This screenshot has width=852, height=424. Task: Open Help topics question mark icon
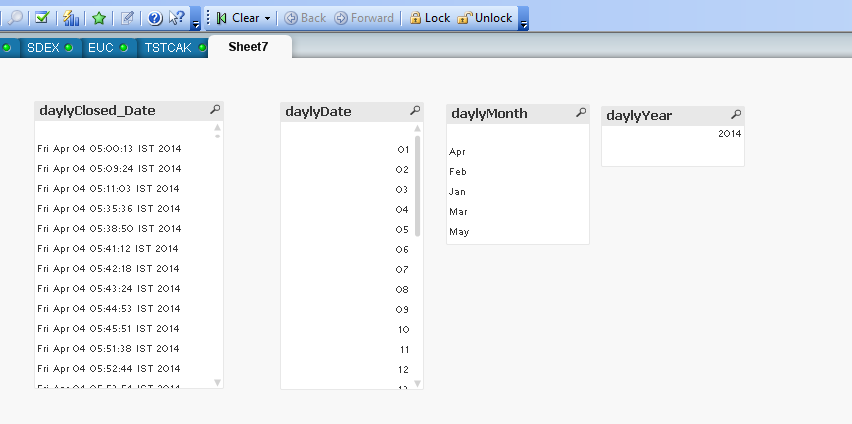pyautogui.click(x=154, y=18)
